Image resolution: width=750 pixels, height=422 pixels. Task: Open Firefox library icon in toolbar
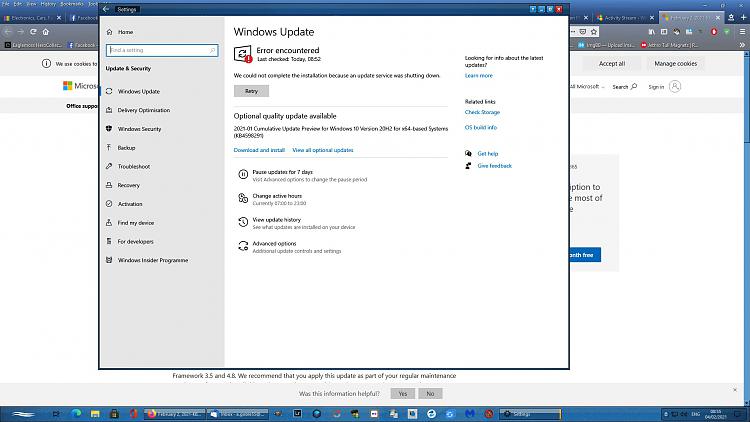pyautogui.click(x=651, y=32)
